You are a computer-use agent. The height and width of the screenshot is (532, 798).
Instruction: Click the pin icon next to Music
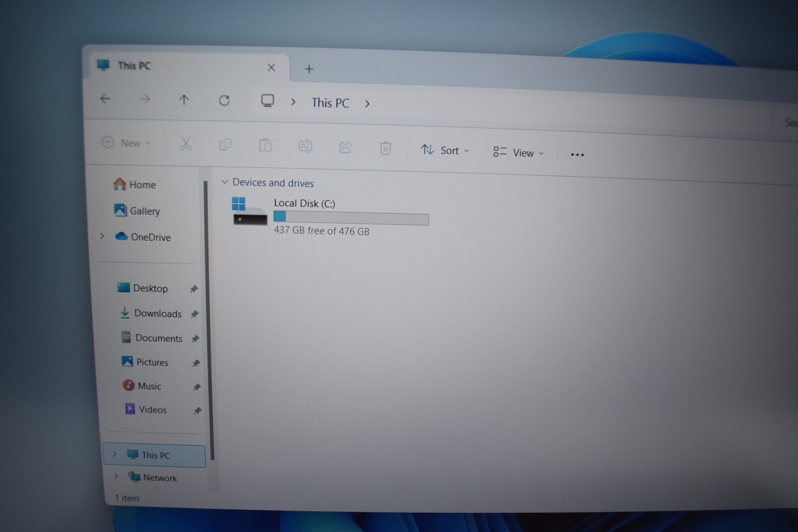[197, 387]
